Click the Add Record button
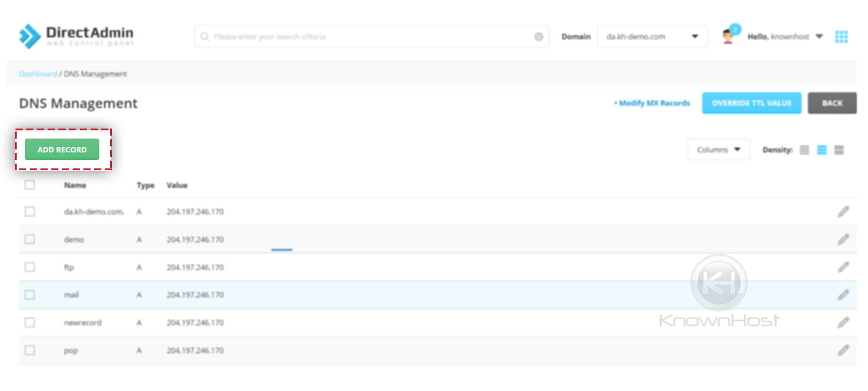Screen dimensions: 868x391 pyautogui.click(x=61, y=149)
